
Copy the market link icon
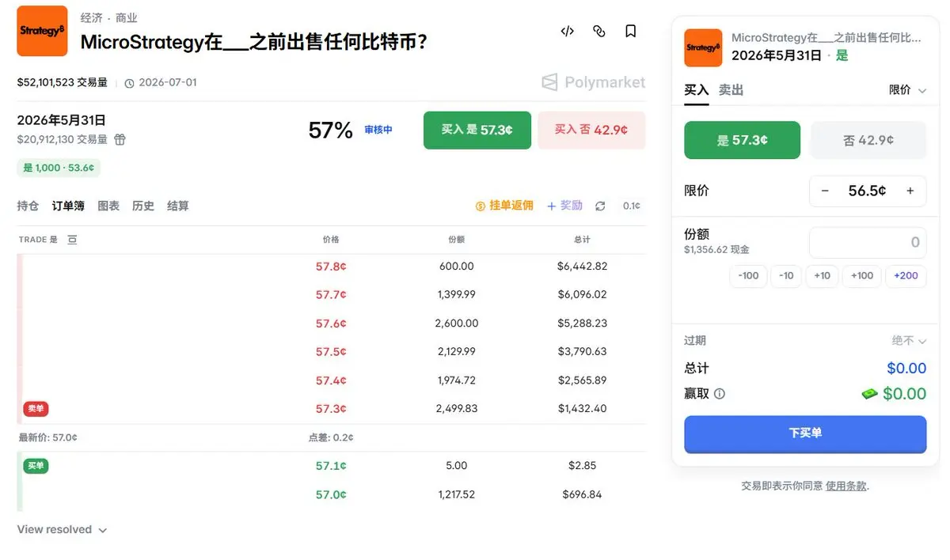(599, 32)
